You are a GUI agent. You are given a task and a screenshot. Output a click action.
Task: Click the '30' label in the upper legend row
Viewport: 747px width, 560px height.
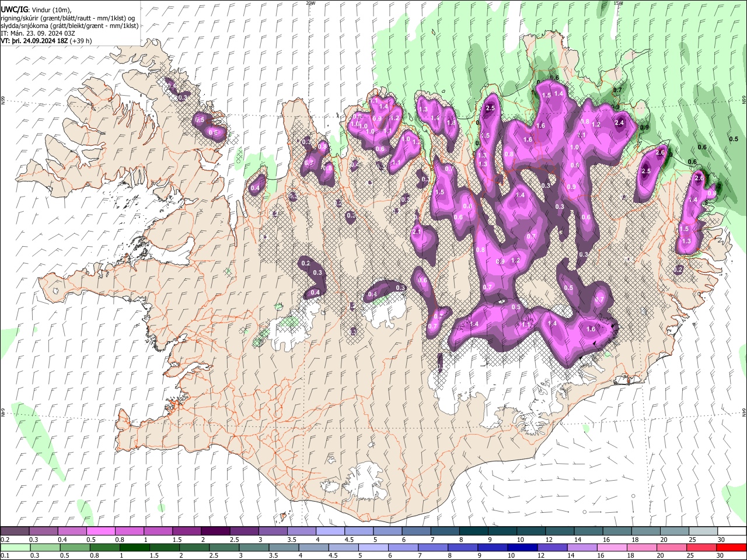click(721, 540)
